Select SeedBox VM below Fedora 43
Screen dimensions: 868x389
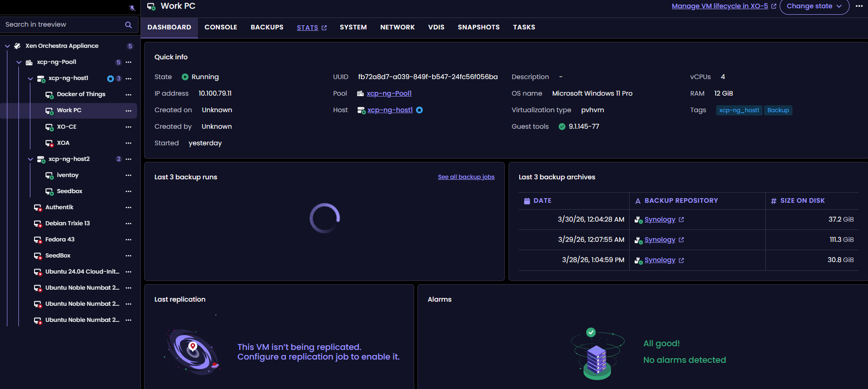[58, 256]
